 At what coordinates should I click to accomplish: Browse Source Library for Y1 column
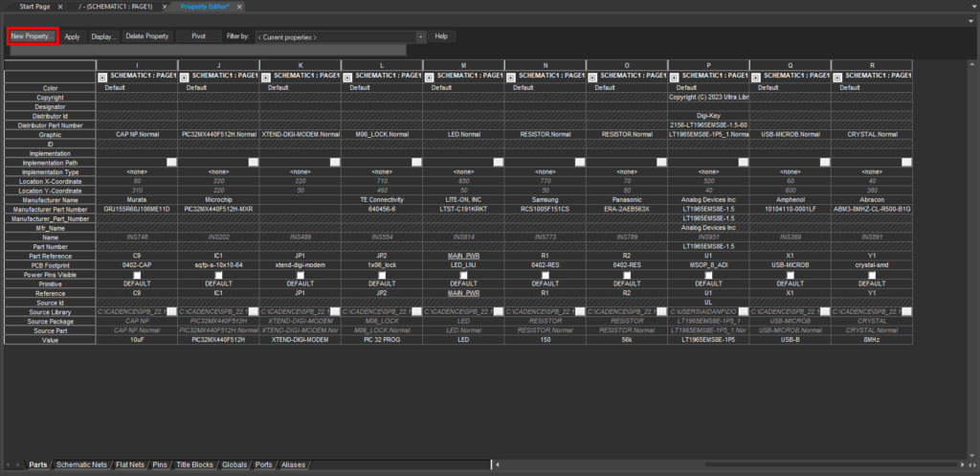906,311
